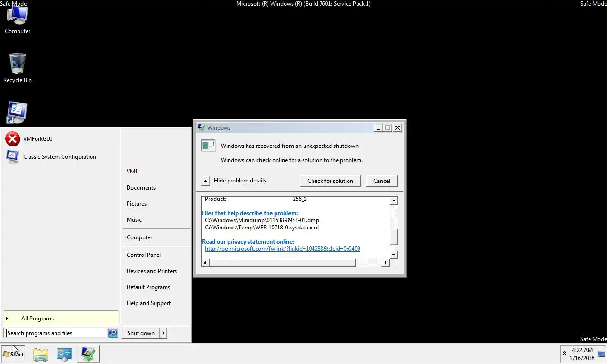Click details horizontal scrollbar left arrow
This screenshot has height=364, width=607.
pyautogui.click(x=205, y=263)
